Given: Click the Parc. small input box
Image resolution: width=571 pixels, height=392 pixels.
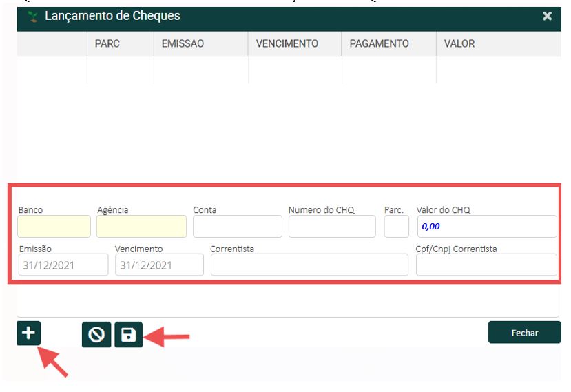Looking at the screenshot, I should point(396,226).
